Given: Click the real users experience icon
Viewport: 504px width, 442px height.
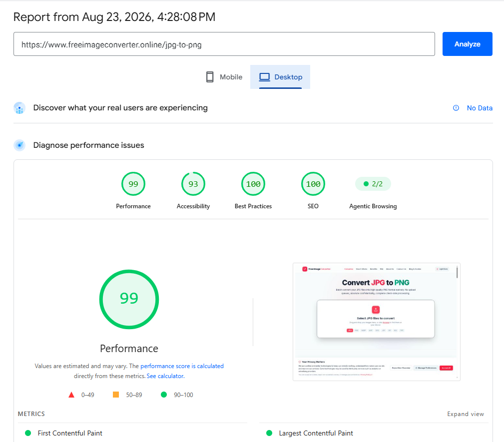Looking at the screenshot, I should click(19, 108).
